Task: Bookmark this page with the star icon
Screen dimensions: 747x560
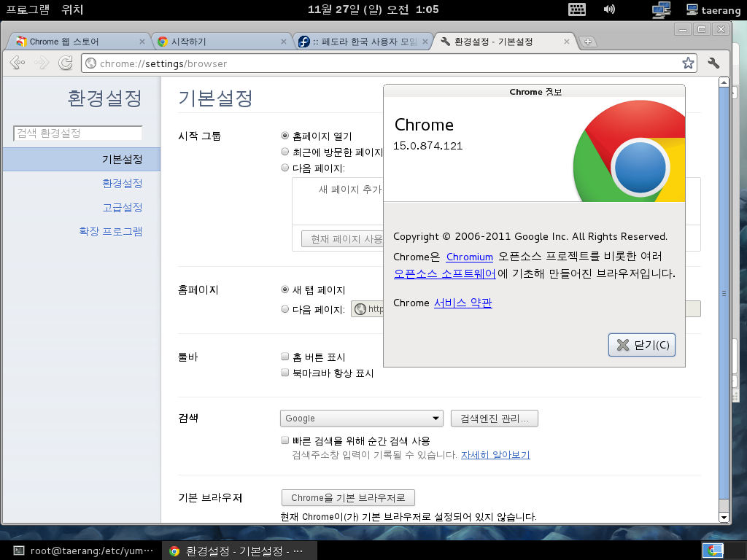Action: (688, 63)
